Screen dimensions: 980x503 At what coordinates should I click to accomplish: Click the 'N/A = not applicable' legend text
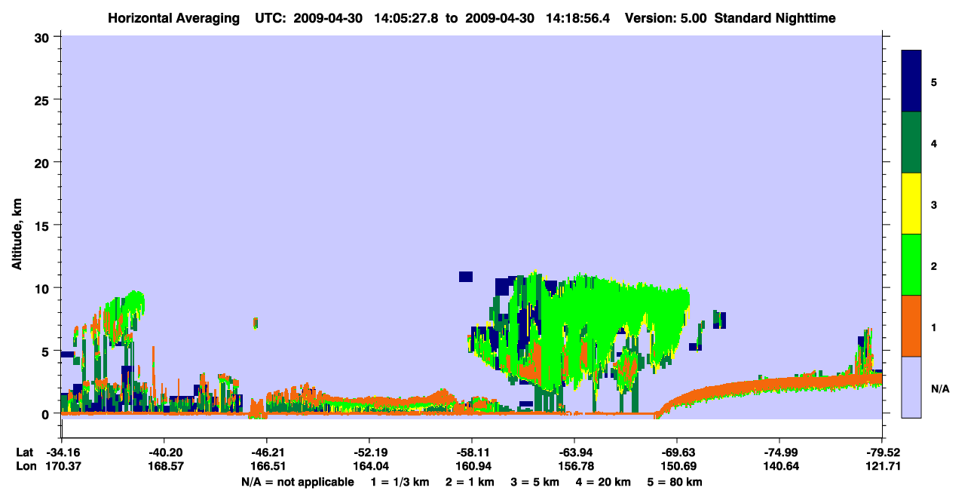pos(297,482)
